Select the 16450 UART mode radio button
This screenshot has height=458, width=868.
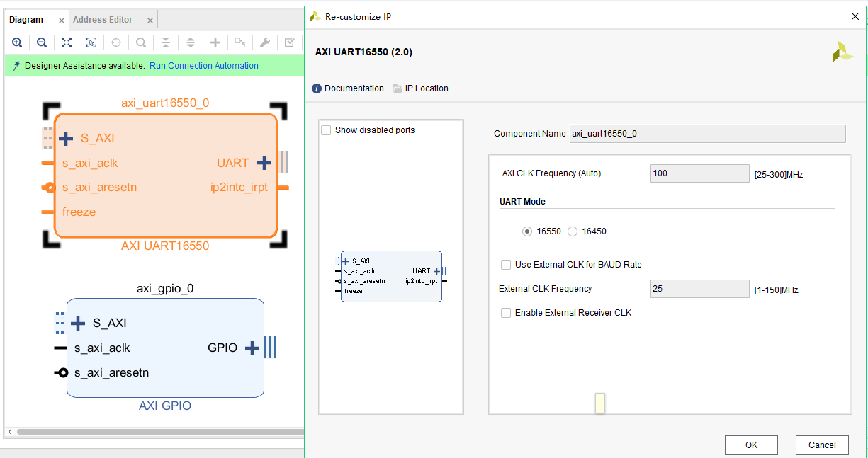tap(573, 231)
